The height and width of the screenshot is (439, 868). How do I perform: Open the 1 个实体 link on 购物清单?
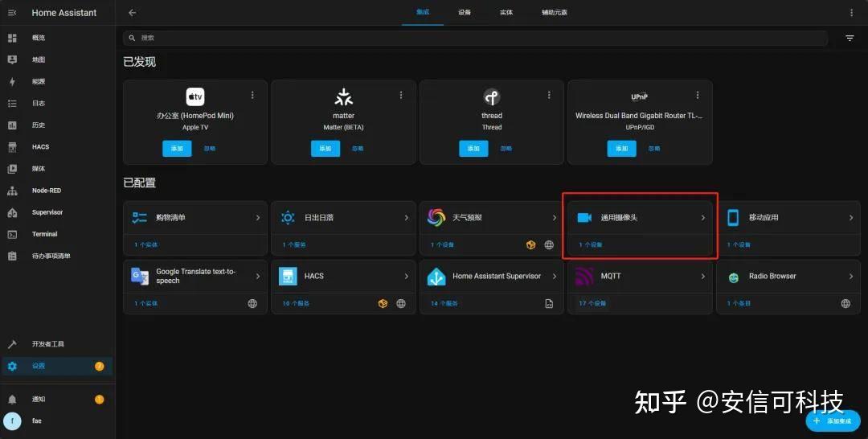coord(145,244)
